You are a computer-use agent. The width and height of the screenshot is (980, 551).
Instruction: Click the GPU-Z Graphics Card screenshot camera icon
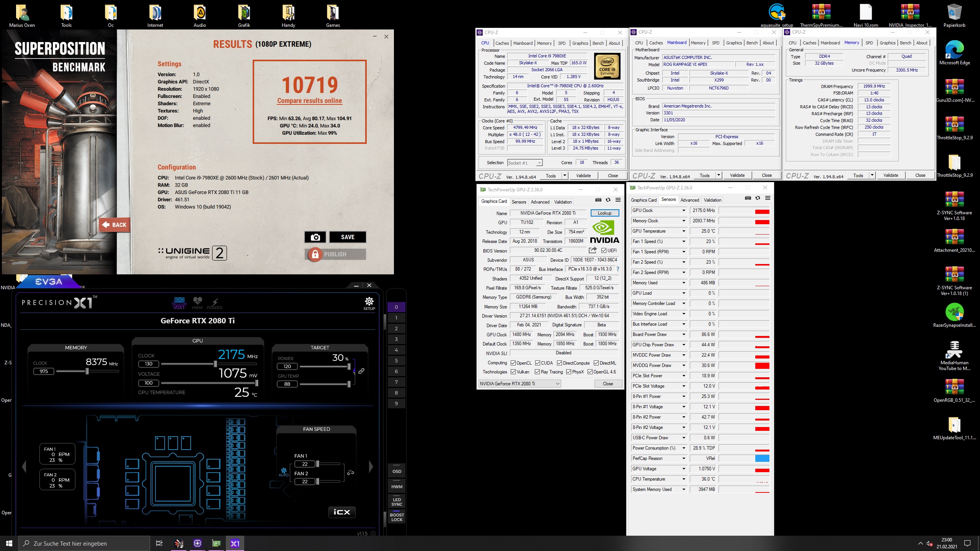[598, 200]
